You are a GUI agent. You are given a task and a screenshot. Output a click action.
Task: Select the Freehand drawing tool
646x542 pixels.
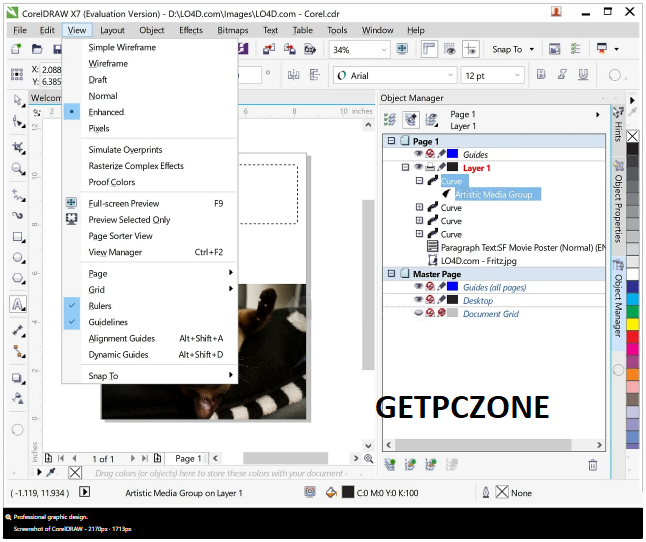[18, 195]
